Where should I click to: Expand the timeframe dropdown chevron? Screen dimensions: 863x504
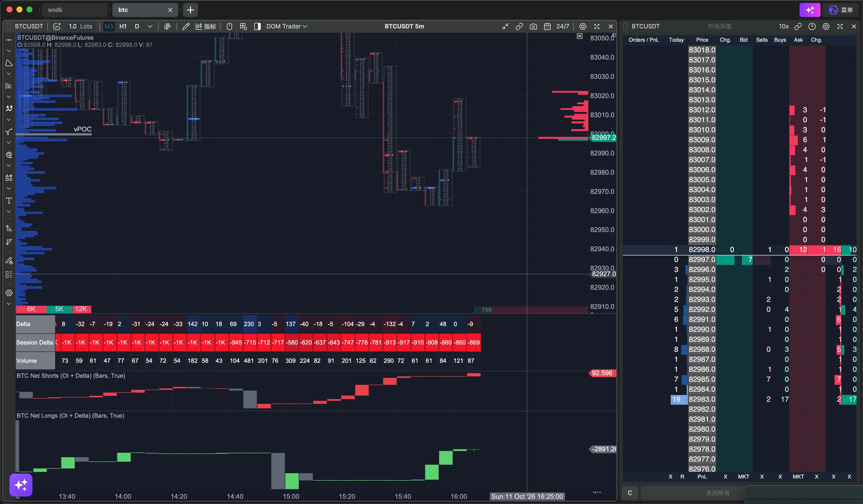150,26
